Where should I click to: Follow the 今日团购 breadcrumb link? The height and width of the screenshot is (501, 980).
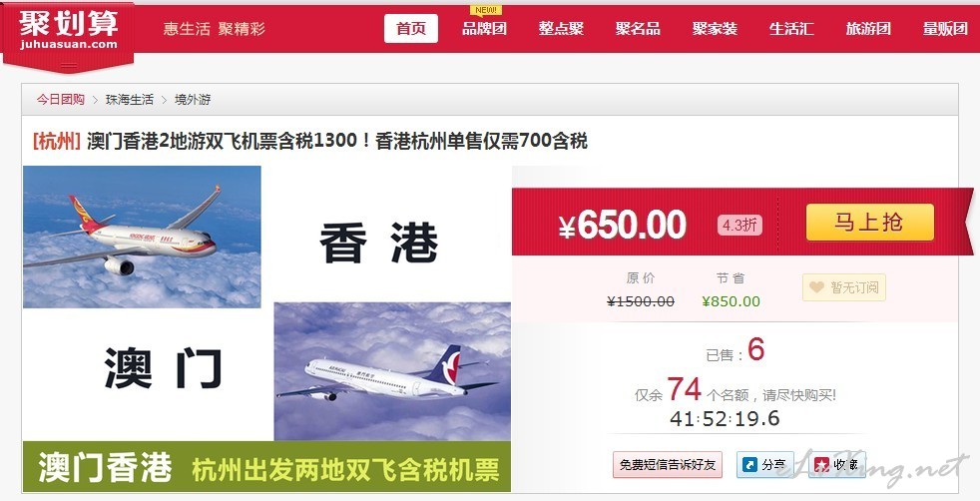pos(60,100)
